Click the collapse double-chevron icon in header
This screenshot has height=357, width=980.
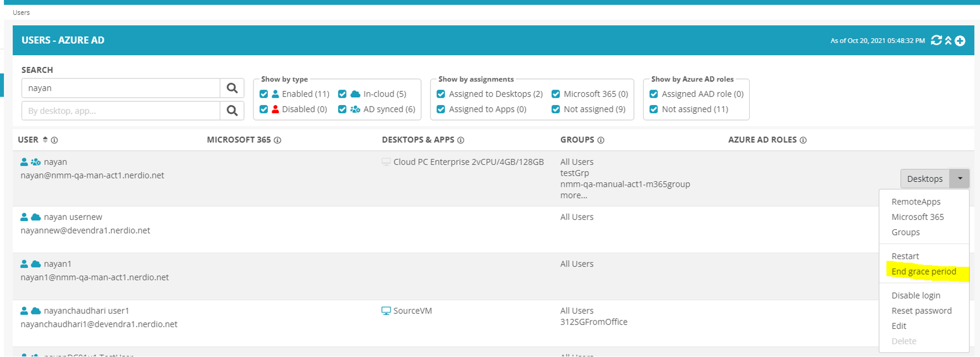948,40
